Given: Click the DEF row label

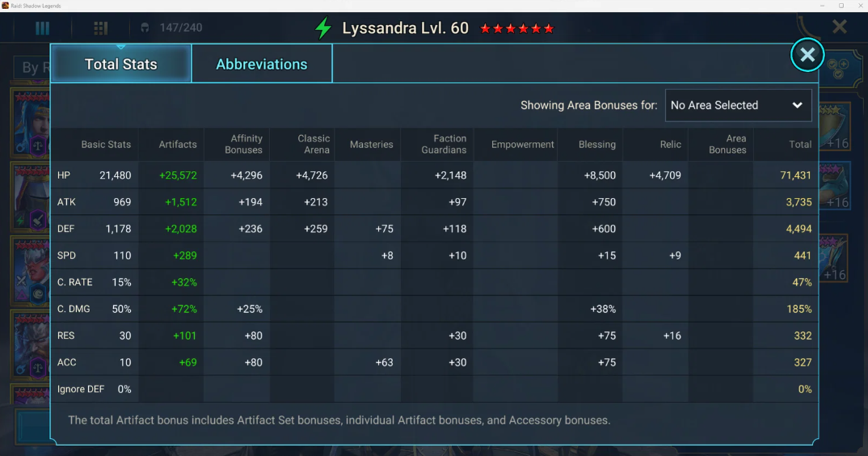Looking at the screenshot, I should 66,229.
